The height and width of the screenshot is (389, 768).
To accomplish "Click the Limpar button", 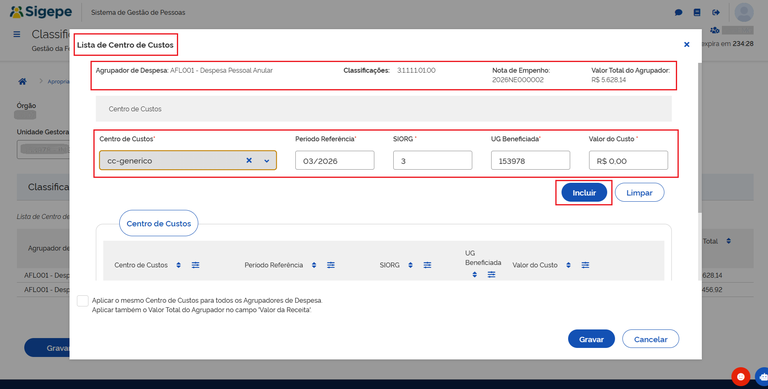I will (639, 193).
